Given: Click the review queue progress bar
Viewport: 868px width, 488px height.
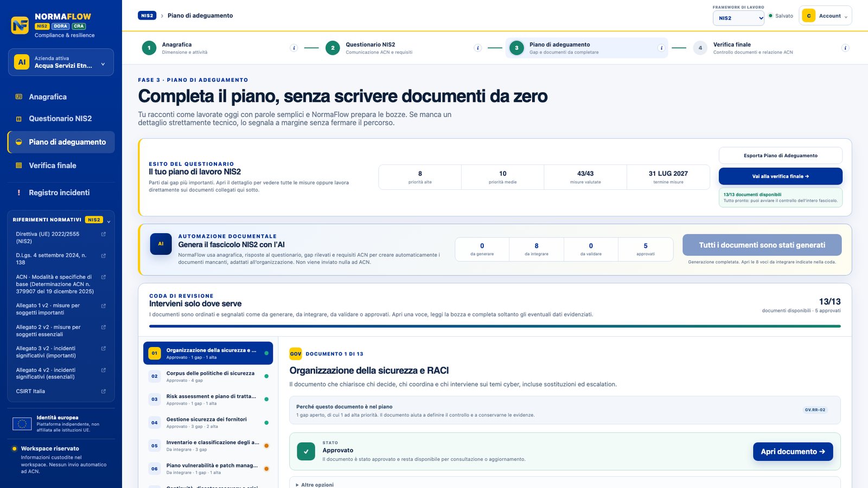Looking at the screenshot, I should (495, 326).
